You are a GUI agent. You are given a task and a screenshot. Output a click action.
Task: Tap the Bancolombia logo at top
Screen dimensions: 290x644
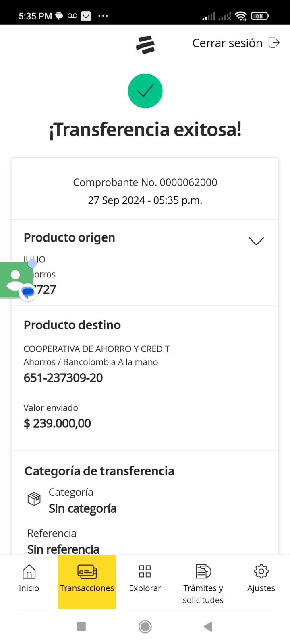coord(145,45)
